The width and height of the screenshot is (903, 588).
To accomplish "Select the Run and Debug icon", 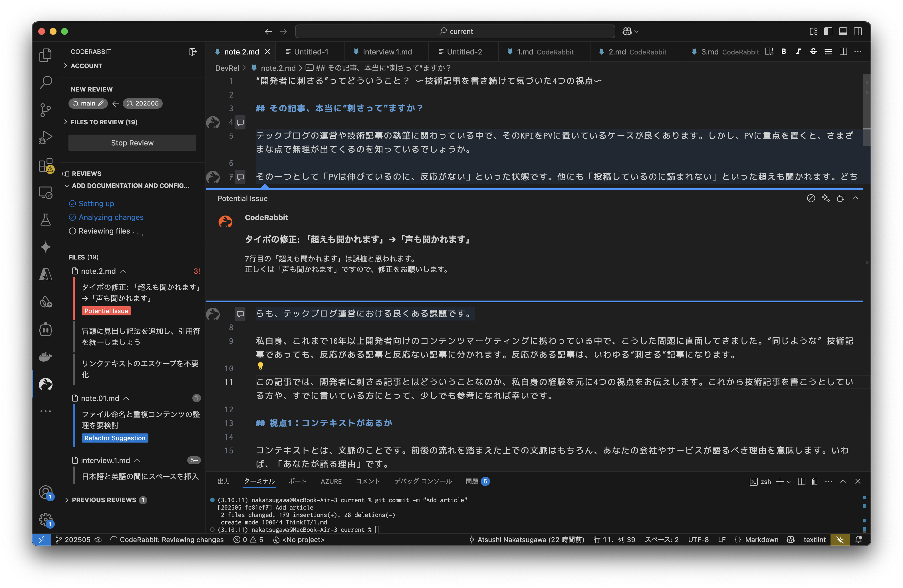I will [46, 137].
